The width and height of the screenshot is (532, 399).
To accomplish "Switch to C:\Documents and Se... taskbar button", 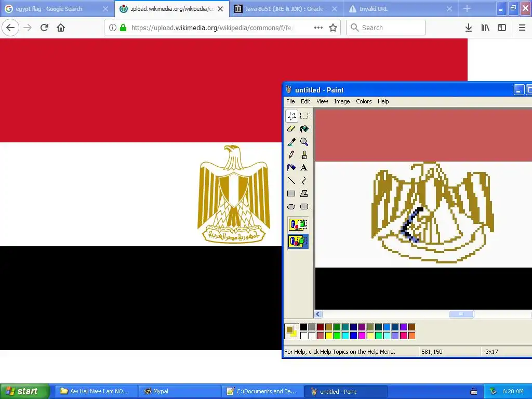I will click(263, 391).
